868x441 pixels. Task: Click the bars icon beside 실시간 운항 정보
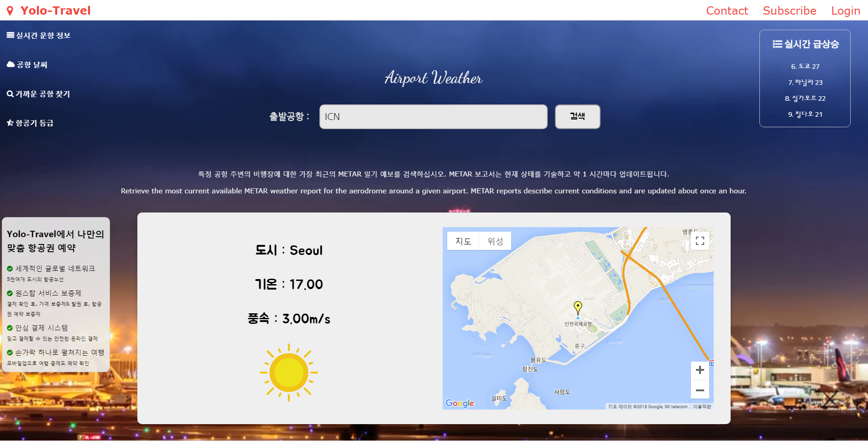point(10,35)
